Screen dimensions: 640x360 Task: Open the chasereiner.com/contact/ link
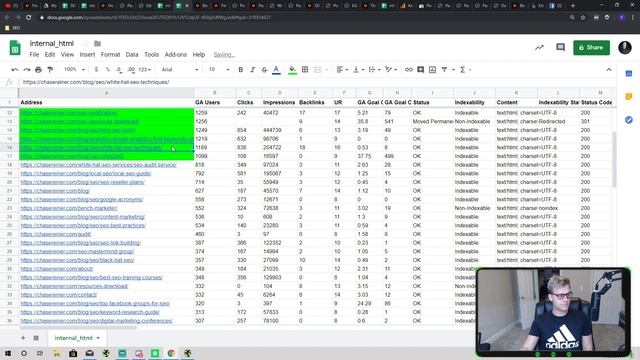59,295
